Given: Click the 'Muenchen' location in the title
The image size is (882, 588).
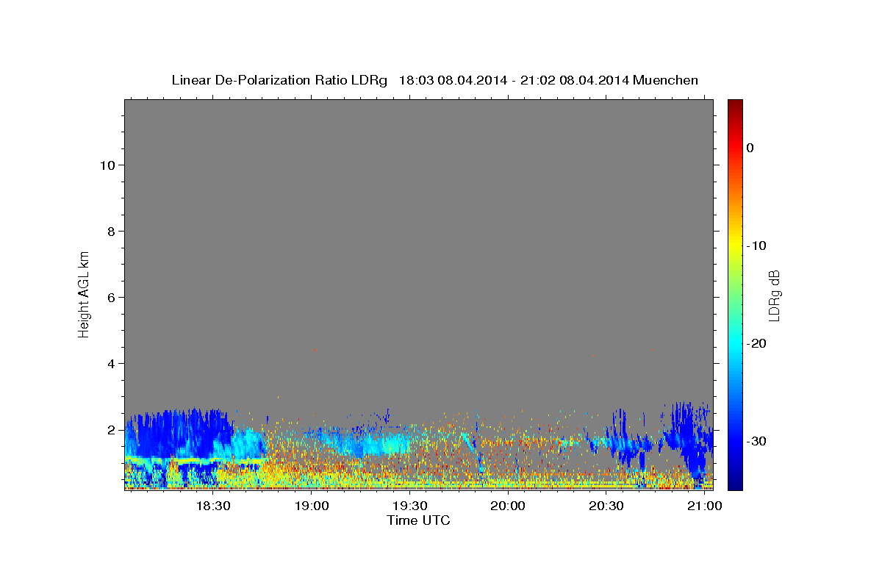Looking at the screenshot, I should (x=665, y=80).
